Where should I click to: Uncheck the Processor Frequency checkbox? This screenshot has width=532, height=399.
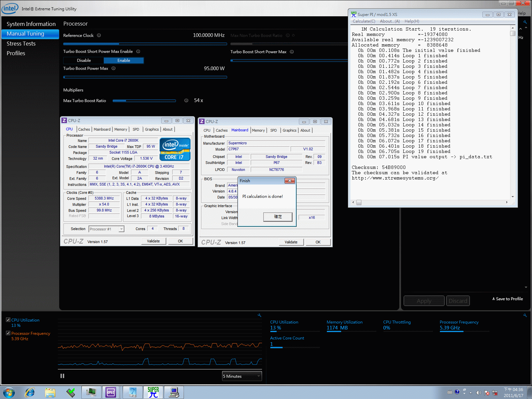[8, 333]
